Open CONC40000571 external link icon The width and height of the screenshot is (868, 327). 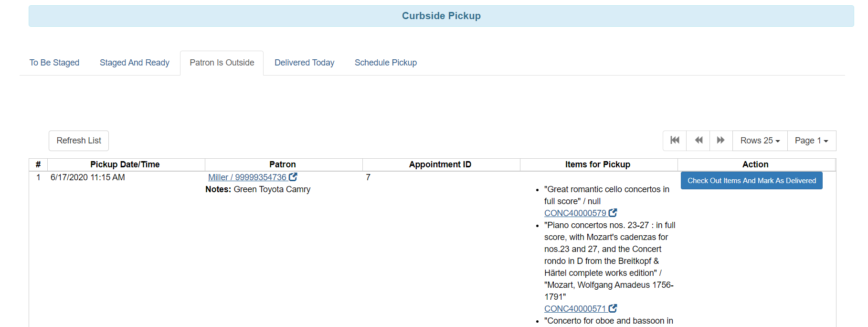click(x=613, y=308)
